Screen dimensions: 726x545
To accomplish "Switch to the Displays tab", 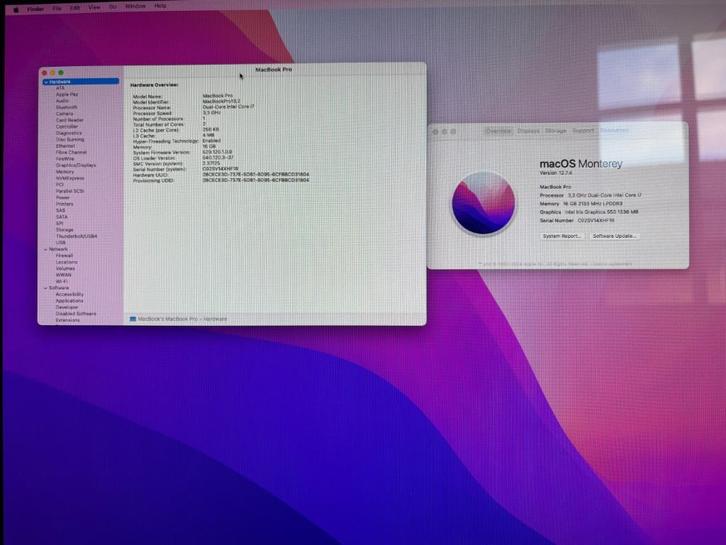I will (528, 130).
